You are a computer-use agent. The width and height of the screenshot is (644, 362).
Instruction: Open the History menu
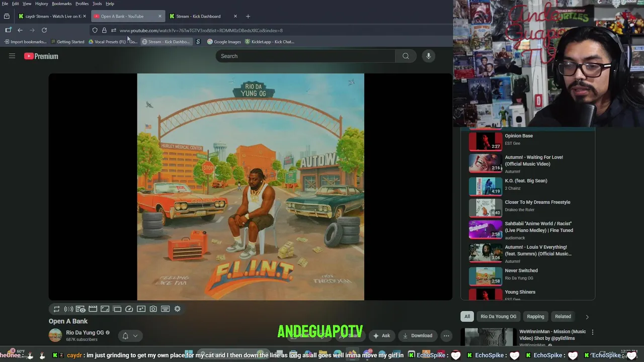(42, 4)
